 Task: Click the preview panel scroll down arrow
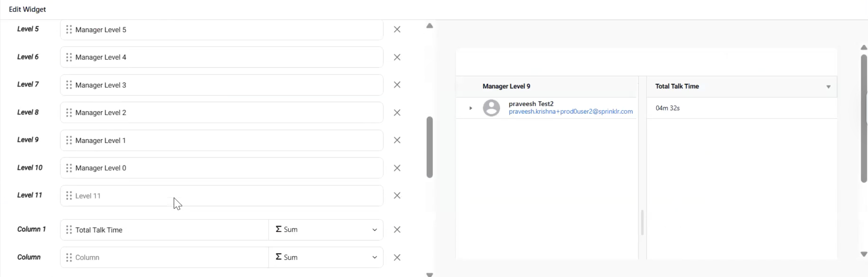pyautogui.click(x=864, y=254)
